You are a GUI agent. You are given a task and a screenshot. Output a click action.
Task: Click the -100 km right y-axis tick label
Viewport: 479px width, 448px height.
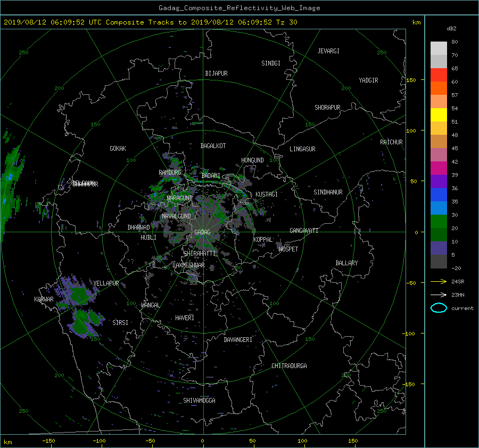pos(410,333)
